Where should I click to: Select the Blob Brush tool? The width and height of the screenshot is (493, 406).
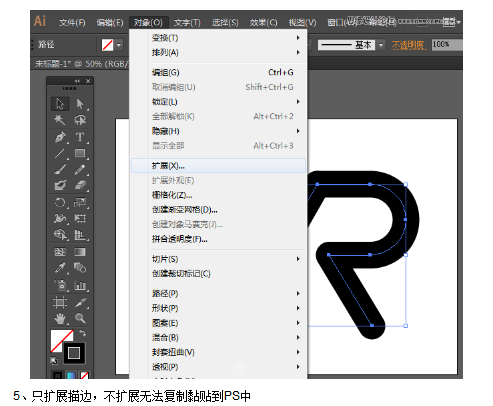coord(60,185)
